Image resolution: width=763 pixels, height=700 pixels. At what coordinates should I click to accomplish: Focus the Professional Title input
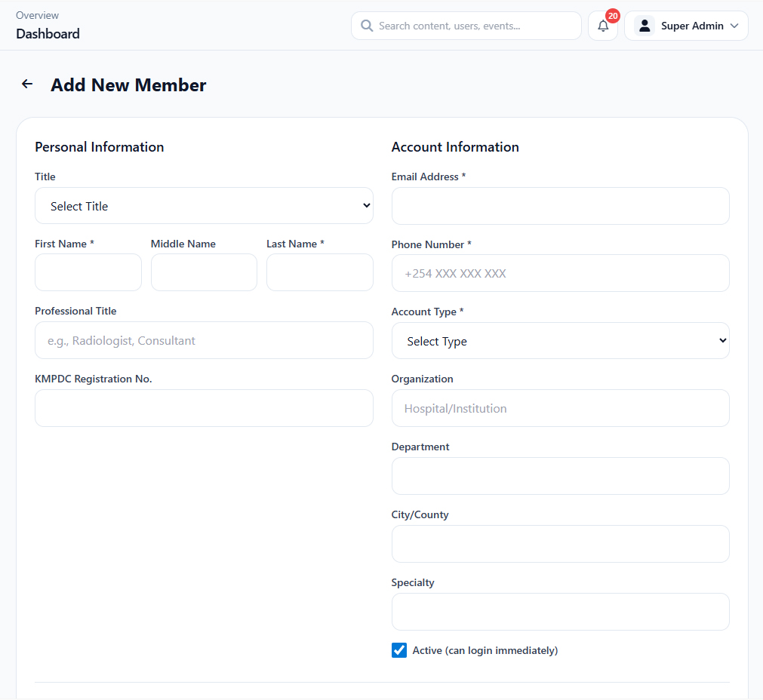pyautogui.click(x=204, y=340)
